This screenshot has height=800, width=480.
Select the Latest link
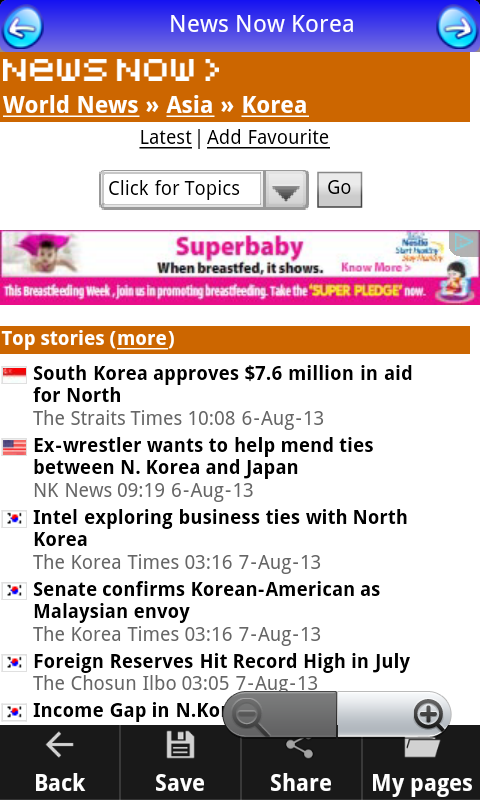pyautogui.click(x=166, y=137)
